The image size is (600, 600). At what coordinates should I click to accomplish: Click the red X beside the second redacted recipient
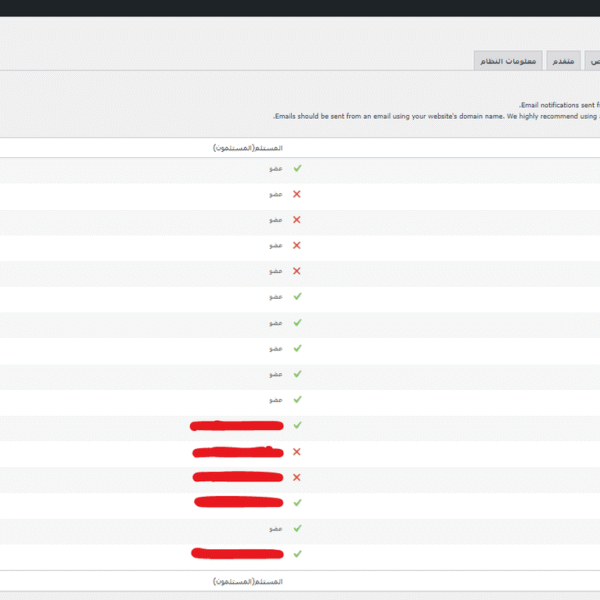click(x=297, y=452)
